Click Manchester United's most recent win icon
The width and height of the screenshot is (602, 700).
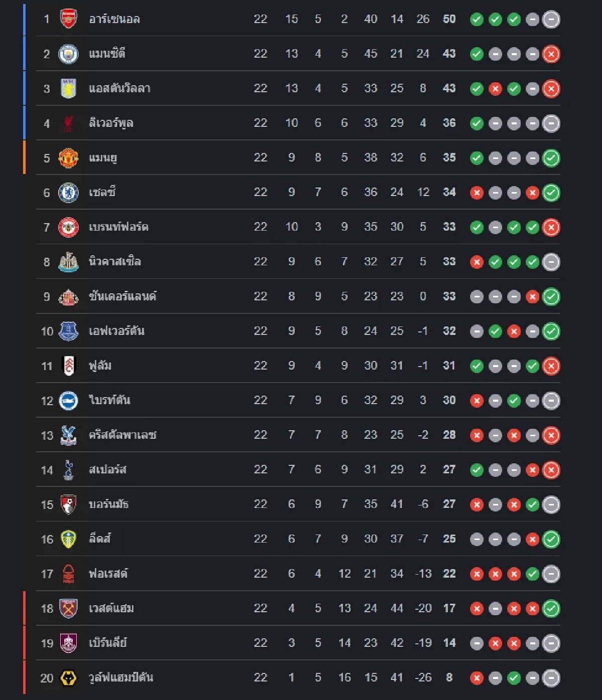[x=551, y=158]
